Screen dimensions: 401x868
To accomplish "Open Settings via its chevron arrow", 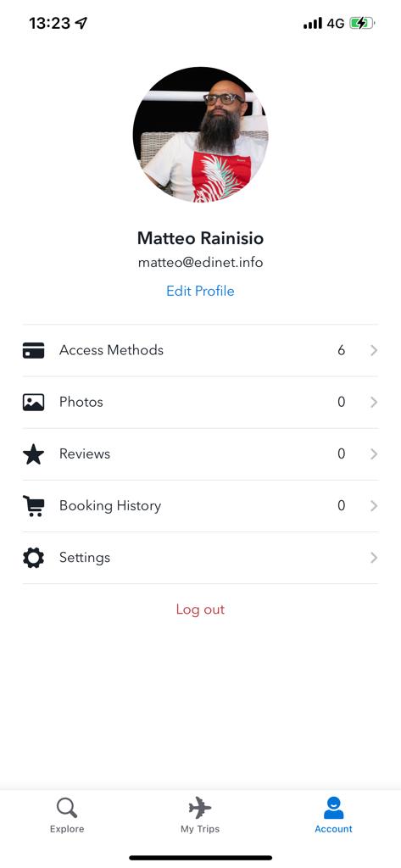I will pos(374,558).
